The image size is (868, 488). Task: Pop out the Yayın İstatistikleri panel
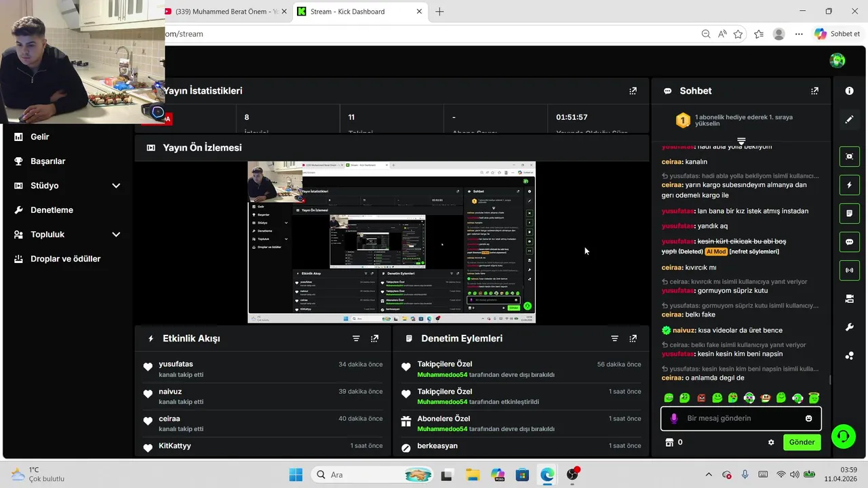633,91
